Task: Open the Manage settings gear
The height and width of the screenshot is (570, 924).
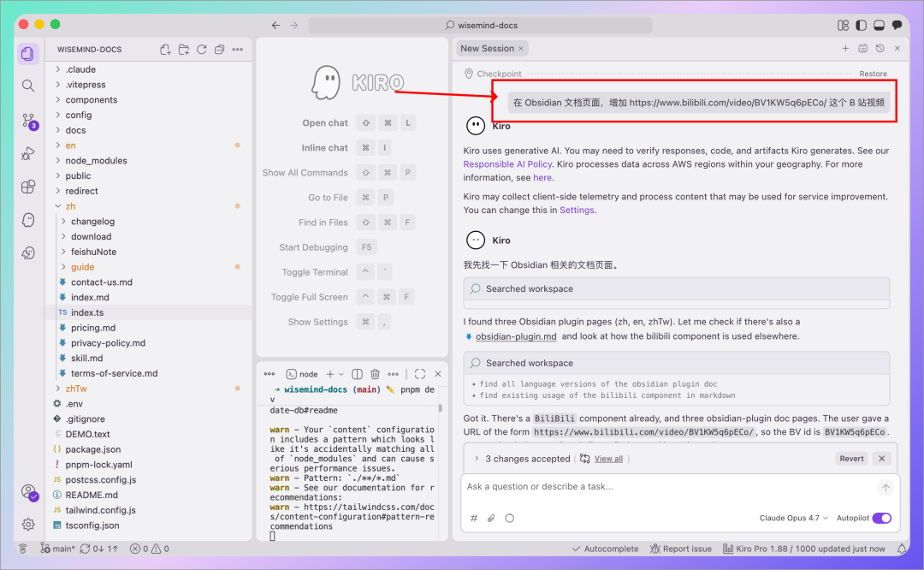Action: coord(27,524)
